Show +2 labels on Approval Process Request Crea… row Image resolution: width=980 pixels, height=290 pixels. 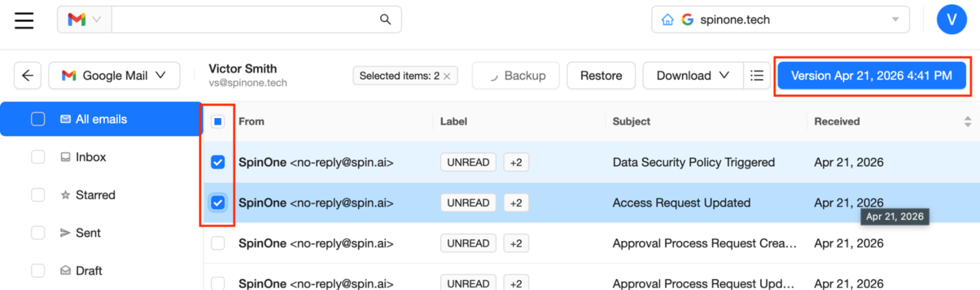(516, 243)
